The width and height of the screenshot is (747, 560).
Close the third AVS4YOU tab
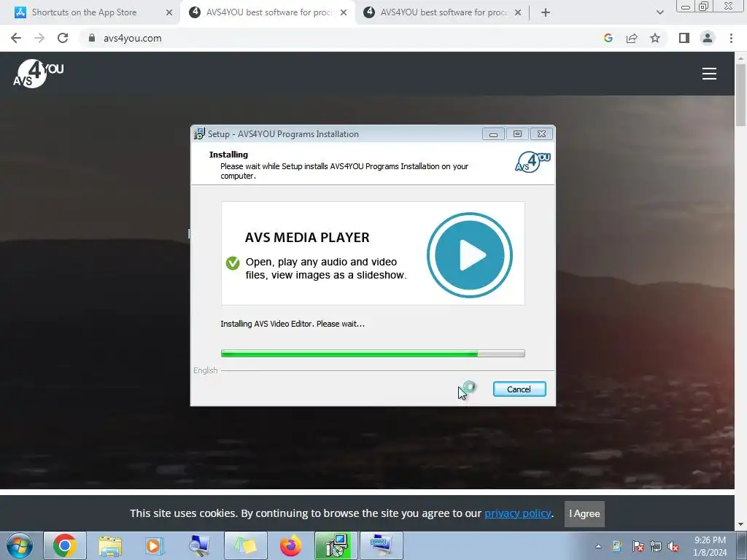tap(518, 12)
